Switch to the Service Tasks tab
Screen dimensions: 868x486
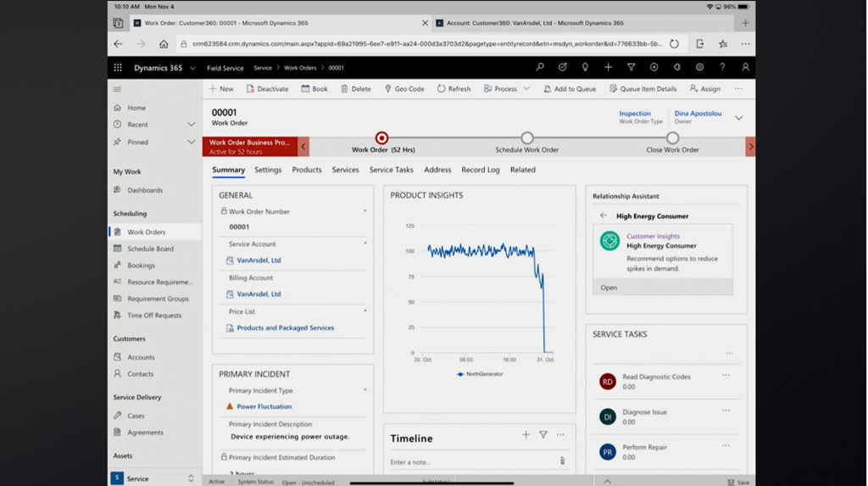click(x=391, y=170)
